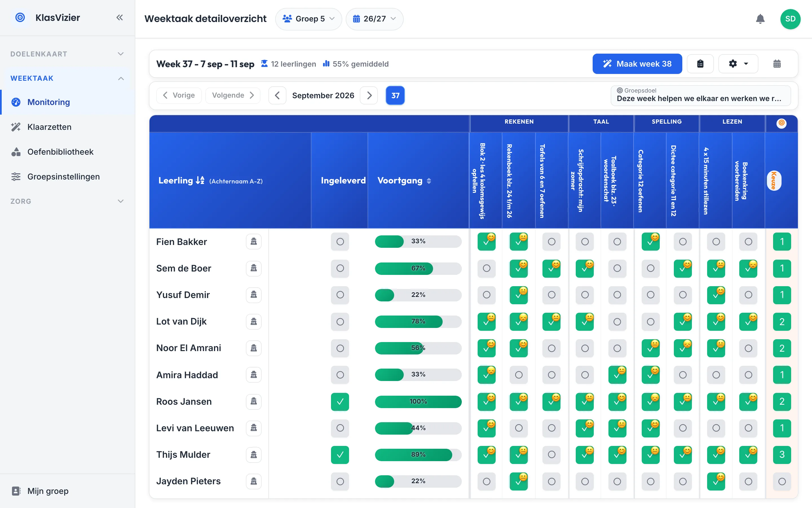Open Monitoring in sidebar

(x=67, y=102)
